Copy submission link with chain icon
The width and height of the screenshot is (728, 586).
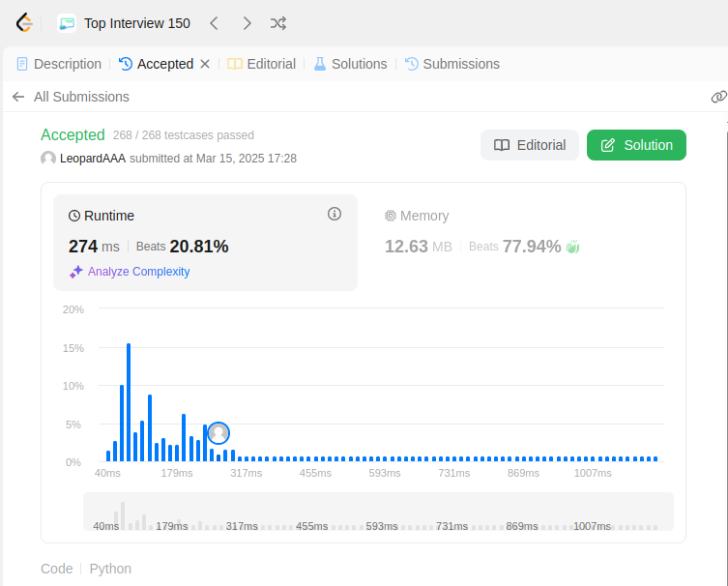pos(718,97)
